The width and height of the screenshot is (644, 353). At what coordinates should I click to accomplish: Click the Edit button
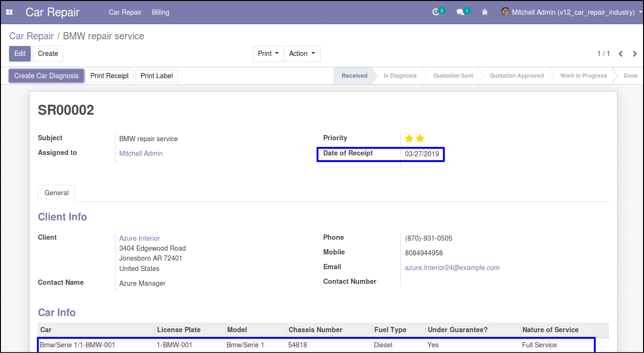pyautogui.click(x=20, y=54)
